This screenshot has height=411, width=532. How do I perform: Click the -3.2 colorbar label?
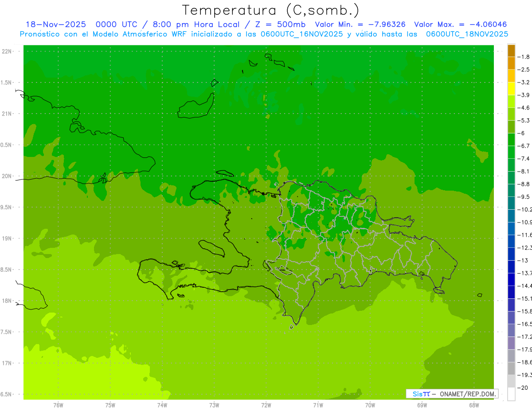(x=524, y=82)
